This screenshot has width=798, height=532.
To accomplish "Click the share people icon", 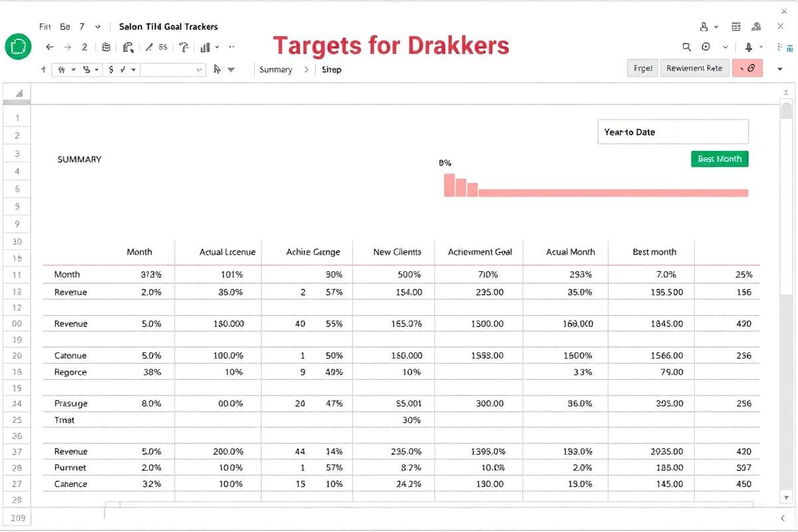I will click(x=757, y=27).
